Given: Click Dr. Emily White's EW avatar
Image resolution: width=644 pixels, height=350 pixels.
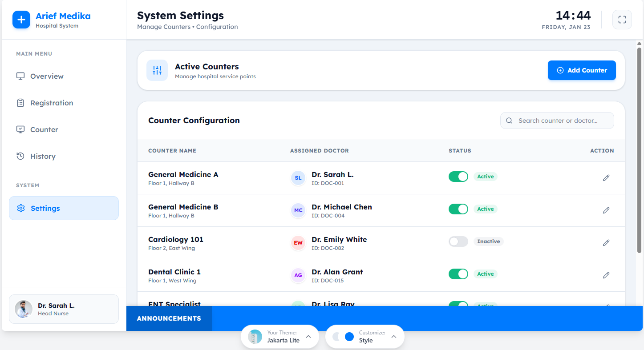Looking at the screenshot, I should (x=298, y=243).
